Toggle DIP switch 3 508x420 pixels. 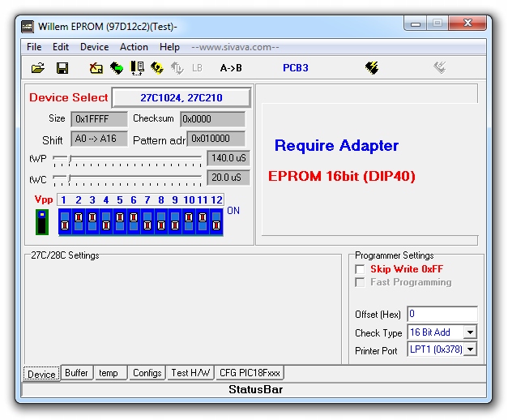(x=92, y=221)
